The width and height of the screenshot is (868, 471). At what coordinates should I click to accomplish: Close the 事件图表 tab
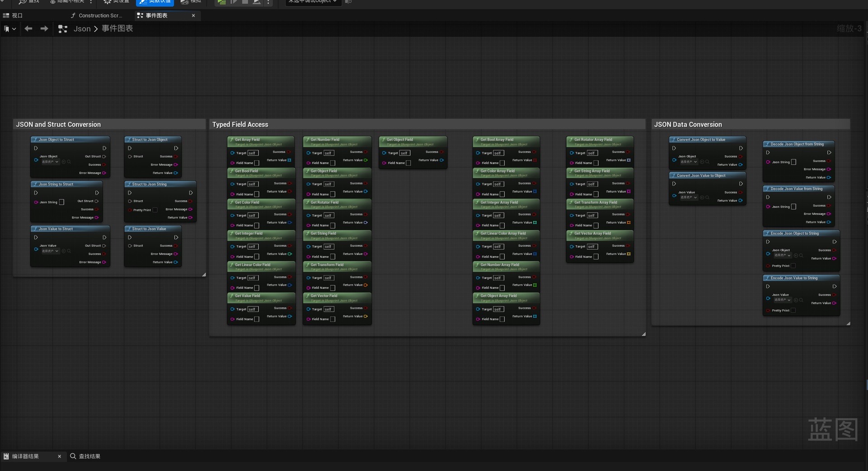194,15
